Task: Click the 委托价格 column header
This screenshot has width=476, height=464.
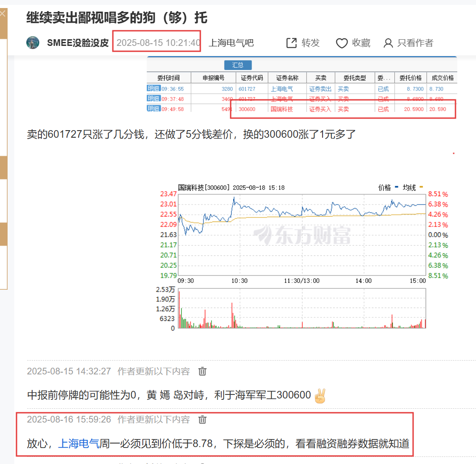Action: 410,78
